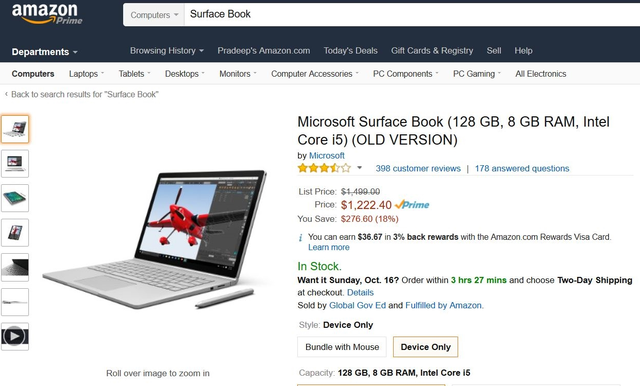The height and width of the screenshot is (386, 640).
Task: Expand the Departments menu
Action: [44, 52]
